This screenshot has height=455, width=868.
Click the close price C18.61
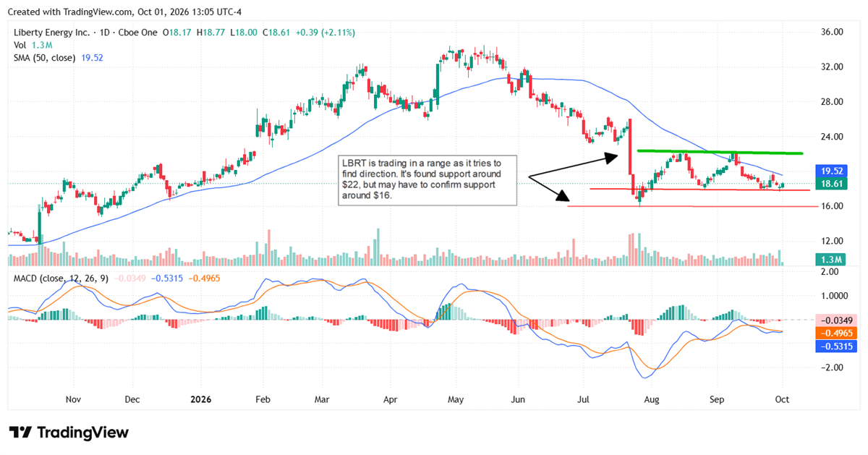(x=276, y=33)
